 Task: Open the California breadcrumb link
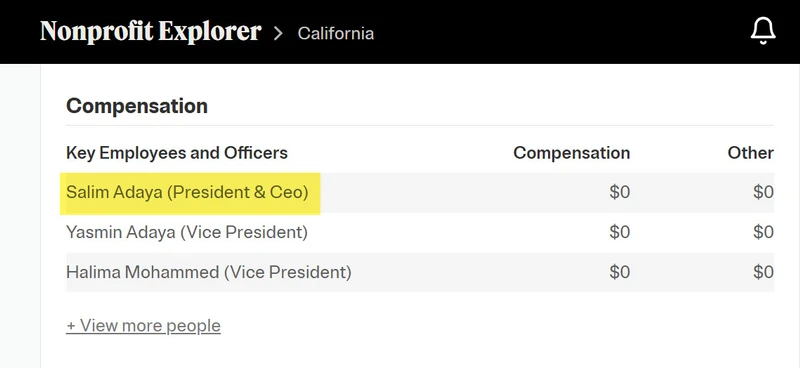tap(336, 33)
